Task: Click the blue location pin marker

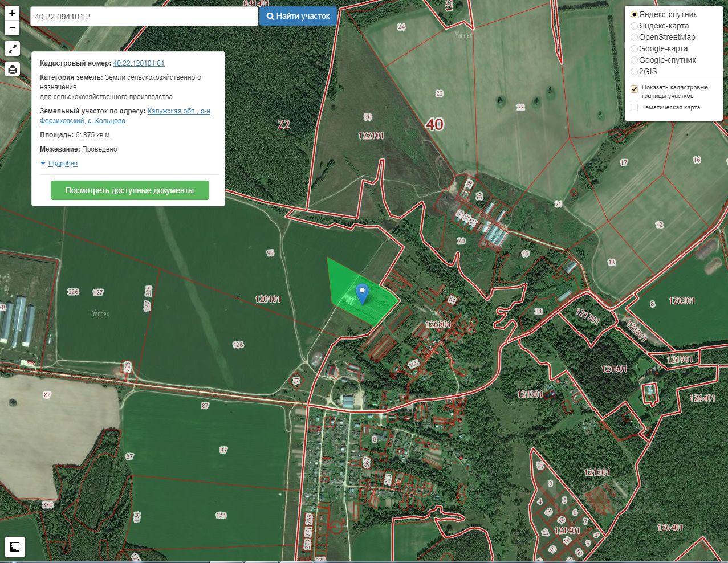Action: [362, 294]
